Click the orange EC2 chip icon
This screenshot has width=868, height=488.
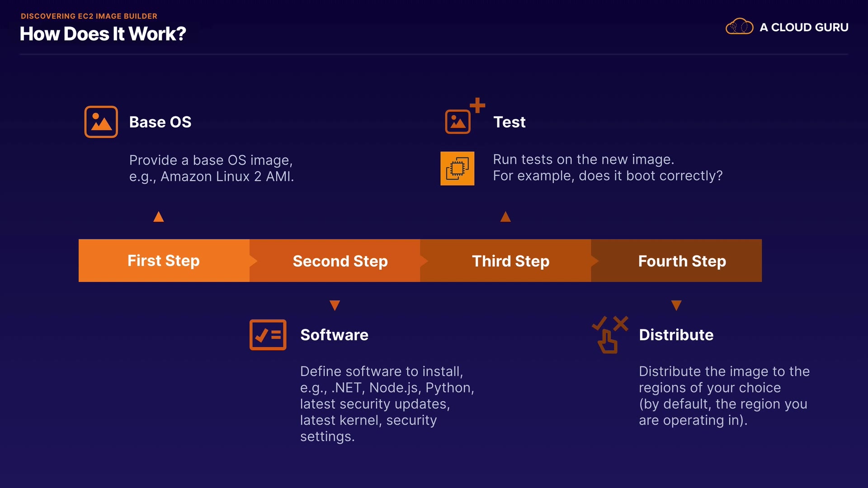457,169
